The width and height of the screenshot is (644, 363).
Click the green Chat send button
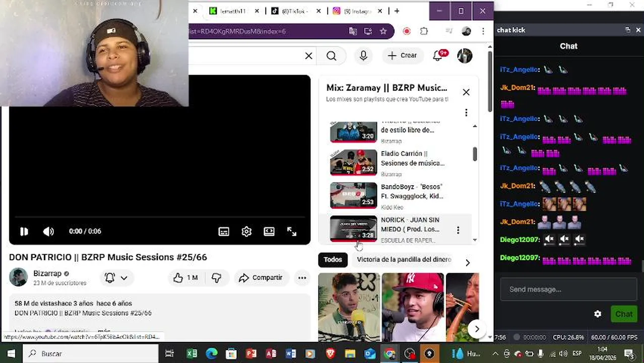(623, 314)
